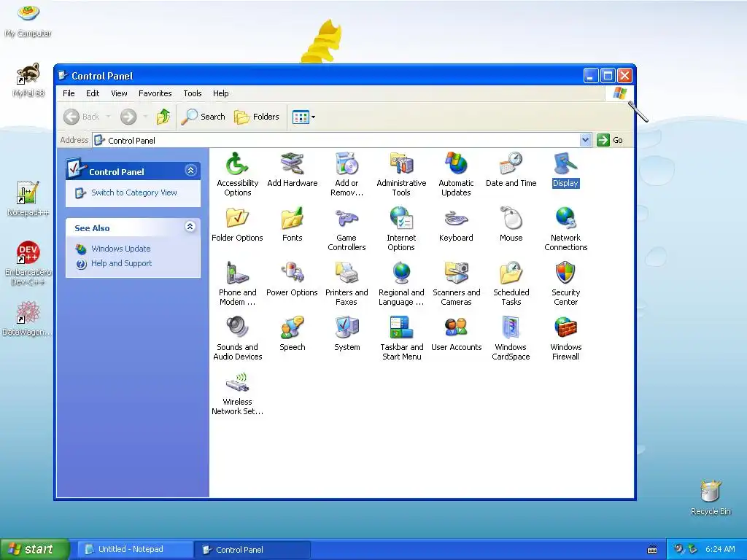Open the System icon
Image resolution: width=747 pixels, height=560 pixels.
347,328
